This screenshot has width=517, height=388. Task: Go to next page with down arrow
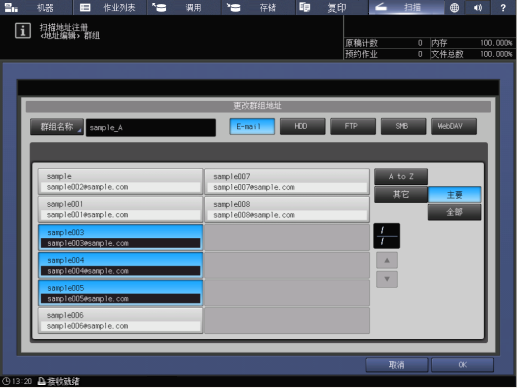tap(387, 279)
